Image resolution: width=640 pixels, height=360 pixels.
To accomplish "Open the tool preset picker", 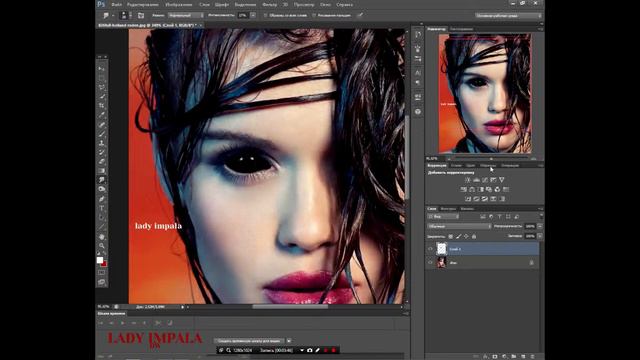I will point(108,16).
